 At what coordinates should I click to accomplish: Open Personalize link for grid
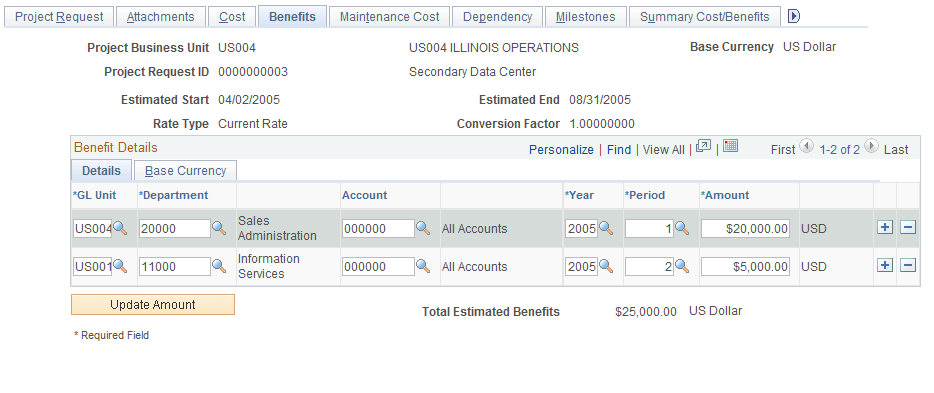(561, 149)
